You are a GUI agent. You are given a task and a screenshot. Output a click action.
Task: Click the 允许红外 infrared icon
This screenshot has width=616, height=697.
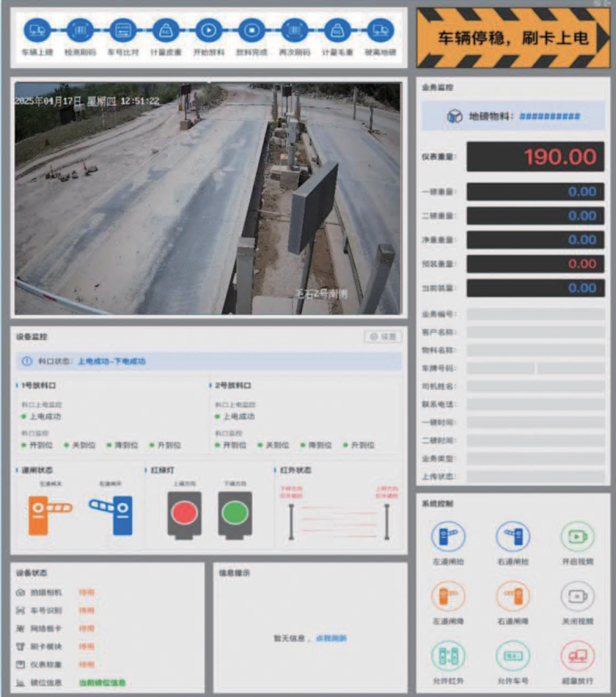tap(448, 656)
